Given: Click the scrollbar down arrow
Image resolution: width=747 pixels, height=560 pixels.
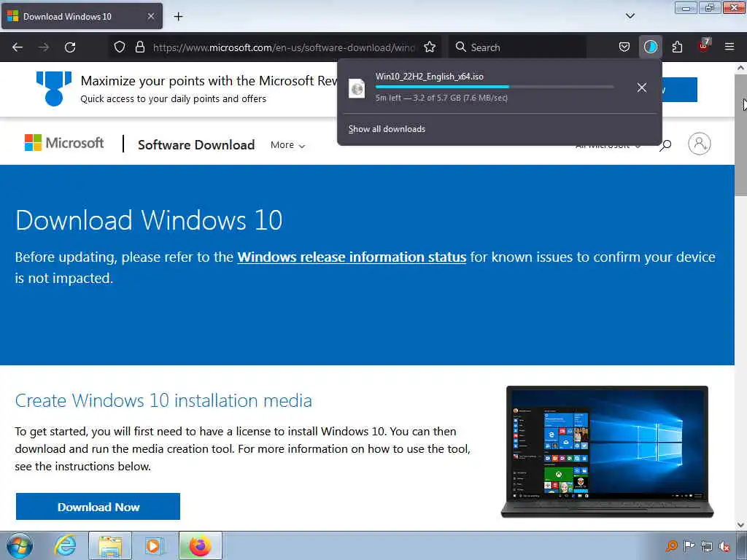Looking at the screenshot, I should coord(741,525).
